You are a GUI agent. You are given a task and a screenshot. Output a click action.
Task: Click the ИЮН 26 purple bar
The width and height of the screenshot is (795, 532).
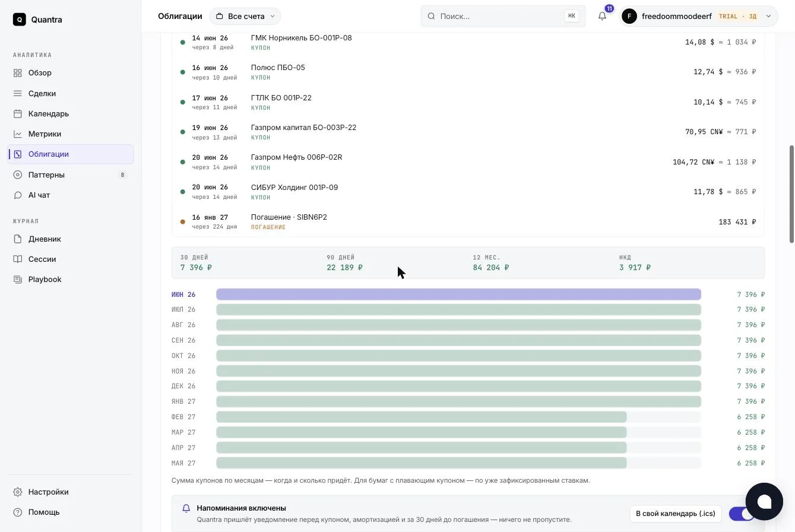(458, 294)
